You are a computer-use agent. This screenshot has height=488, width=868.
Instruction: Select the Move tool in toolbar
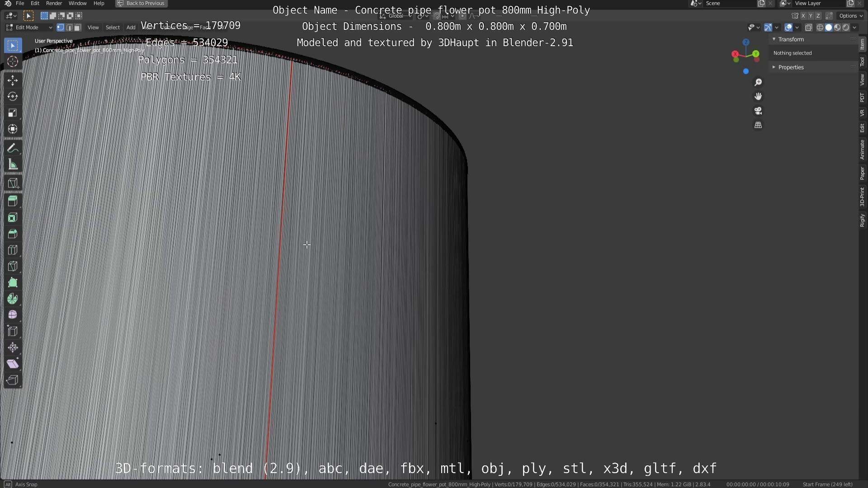click(x=13, y=80)
